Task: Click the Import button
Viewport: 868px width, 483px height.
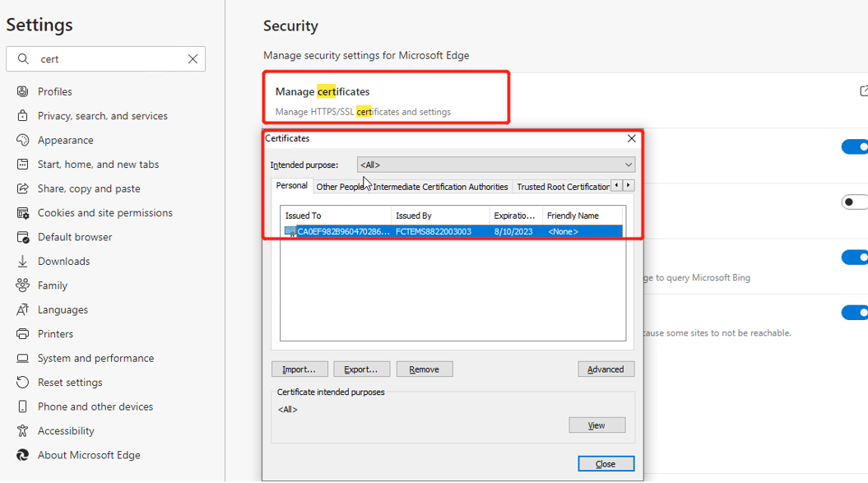Action: (x=299, y=369)
